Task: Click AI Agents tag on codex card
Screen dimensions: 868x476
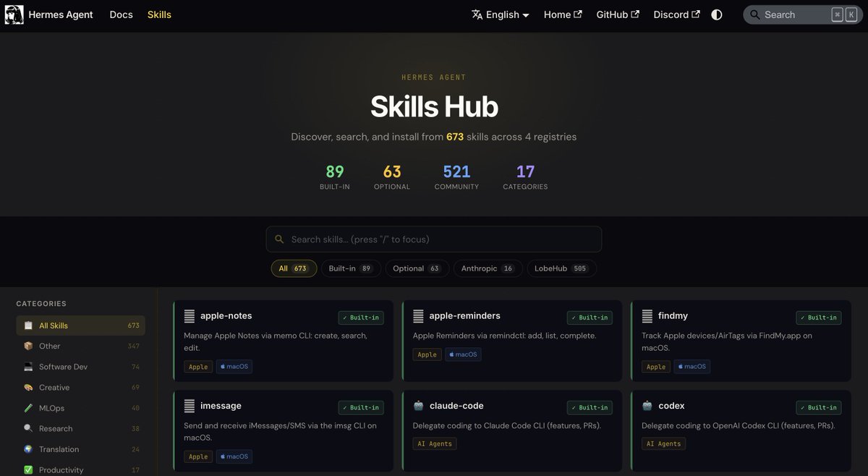Action: click(663, 443)
